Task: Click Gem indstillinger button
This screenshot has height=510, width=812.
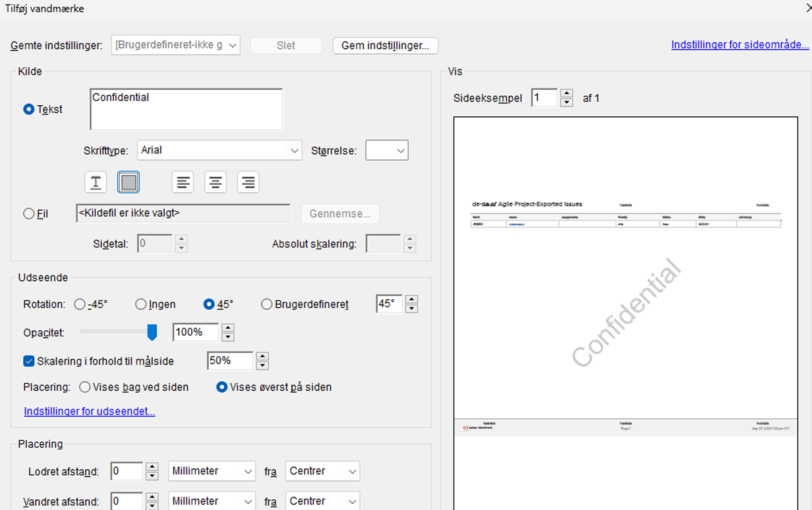Action: coord(385,46)
